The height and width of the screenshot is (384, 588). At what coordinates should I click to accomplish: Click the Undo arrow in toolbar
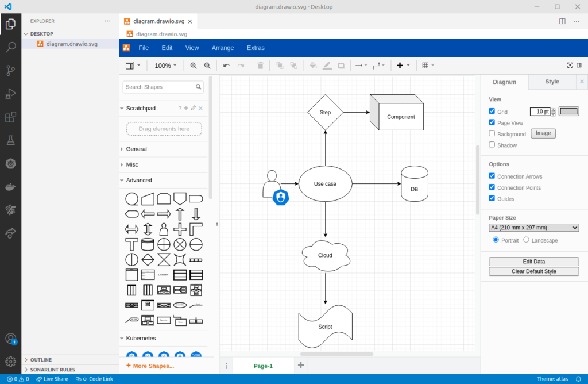point(227,66)
